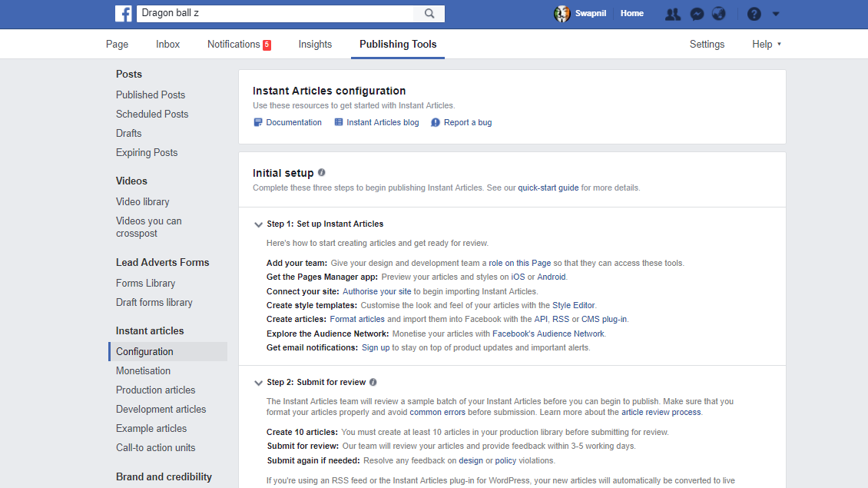Open the Instant Articles blog link
Viewport: 868px width, 488px height.
[x=383, y=122]
